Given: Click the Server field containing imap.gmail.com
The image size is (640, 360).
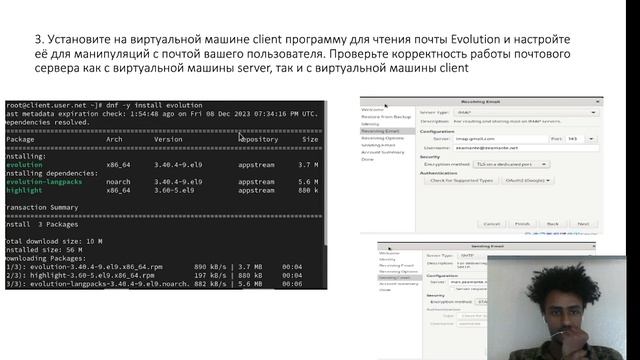Looking at the screenshot, I should point(500,139).
